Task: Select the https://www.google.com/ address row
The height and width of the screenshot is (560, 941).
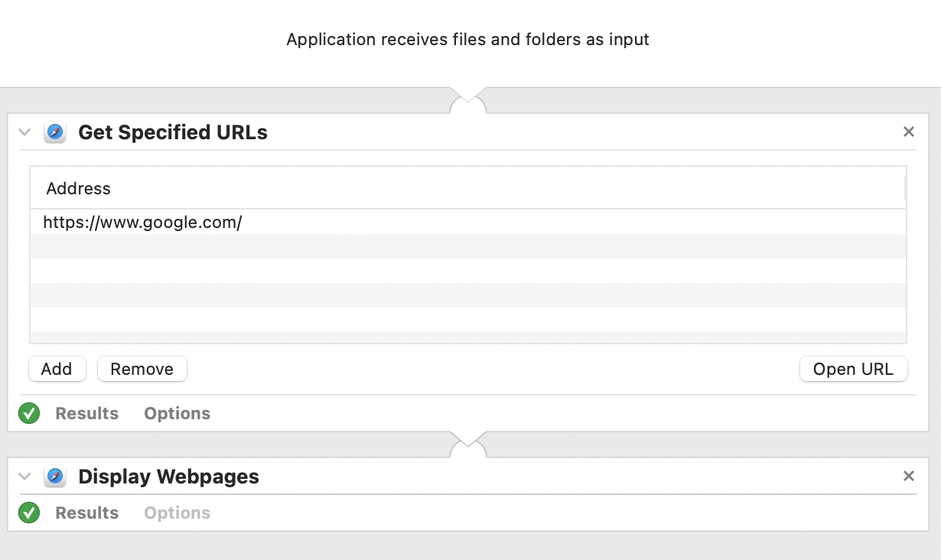Action: [142, 223]
